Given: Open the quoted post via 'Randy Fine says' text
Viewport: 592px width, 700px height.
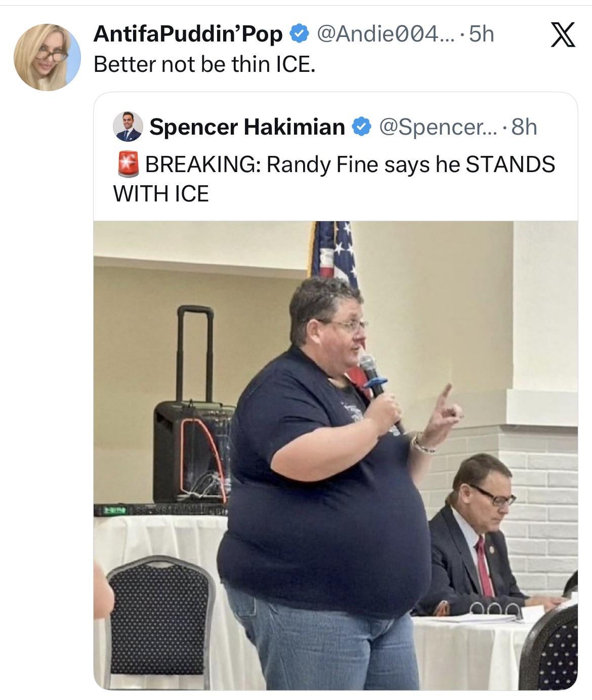Looking at the screenshot, I should (x=349, y=164).
